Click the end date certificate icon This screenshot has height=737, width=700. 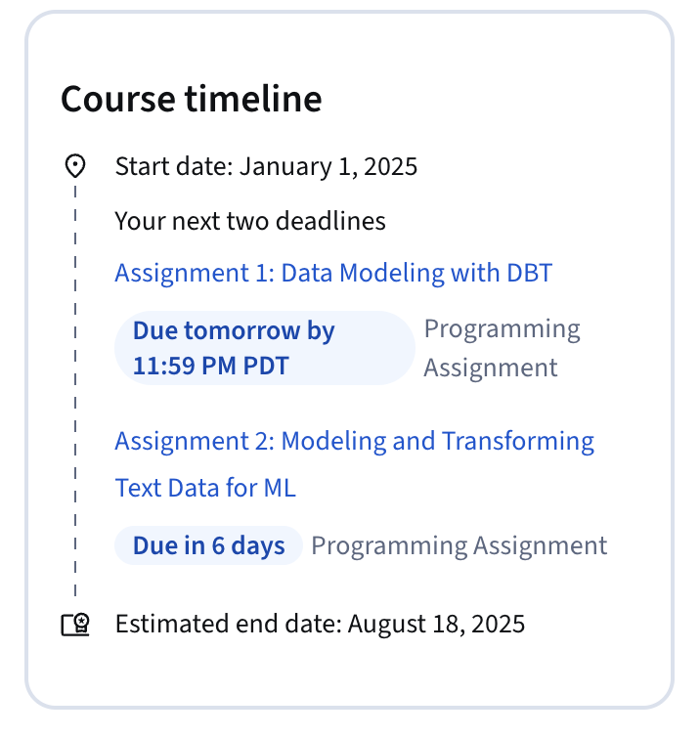point(75,625)
